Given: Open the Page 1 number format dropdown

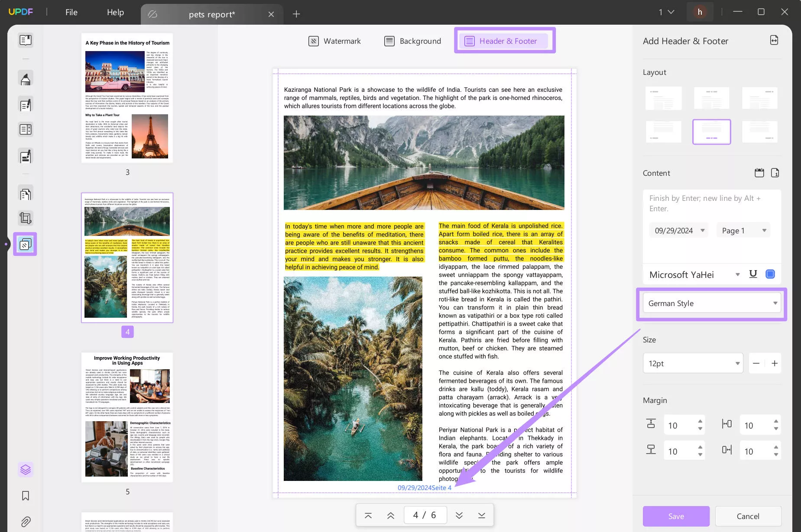Looking at the screenshot, I should tap(743, 230).
